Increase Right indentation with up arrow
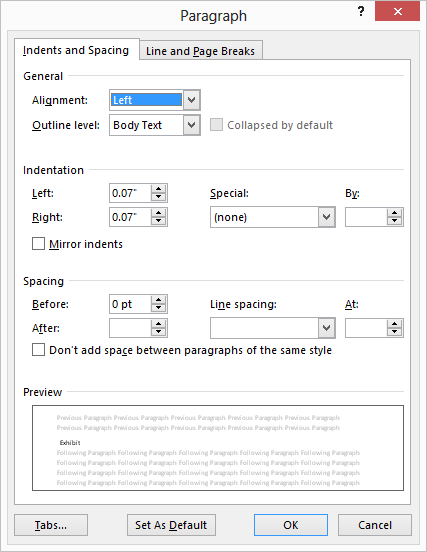 tap(158, 213)
